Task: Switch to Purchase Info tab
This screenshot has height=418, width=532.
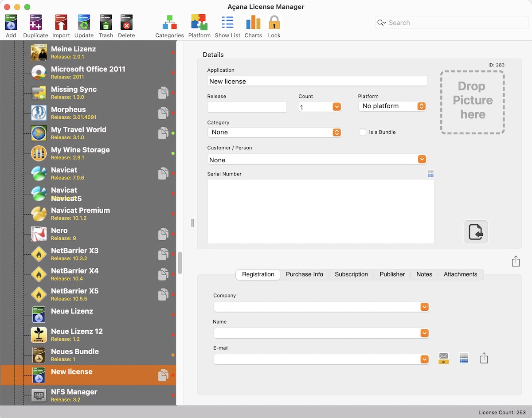Action: pos(305,274)
